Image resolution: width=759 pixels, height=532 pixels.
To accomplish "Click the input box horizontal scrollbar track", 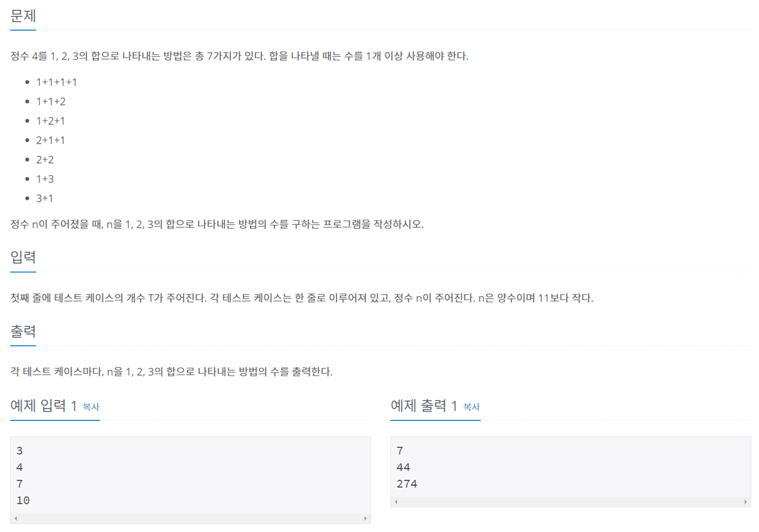I will [x=191, y=518].
